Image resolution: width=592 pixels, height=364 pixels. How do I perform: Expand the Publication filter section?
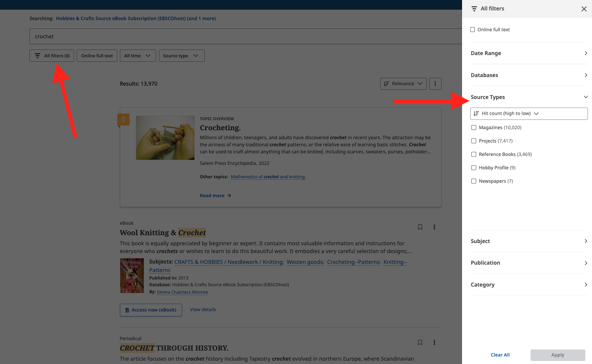(529, 263)
